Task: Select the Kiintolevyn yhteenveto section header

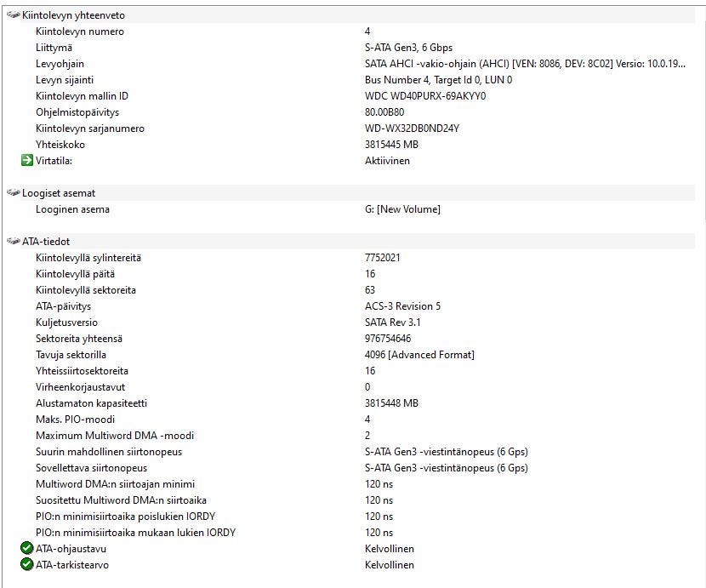Action: pyautogui.click(x=350, y=15)
